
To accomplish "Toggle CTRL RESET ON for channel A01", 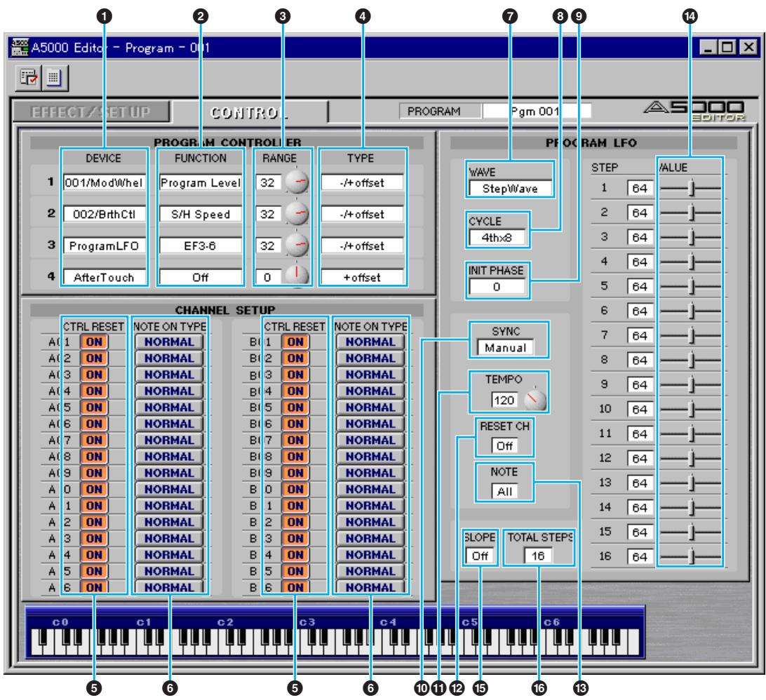I will tap(94, 342).
